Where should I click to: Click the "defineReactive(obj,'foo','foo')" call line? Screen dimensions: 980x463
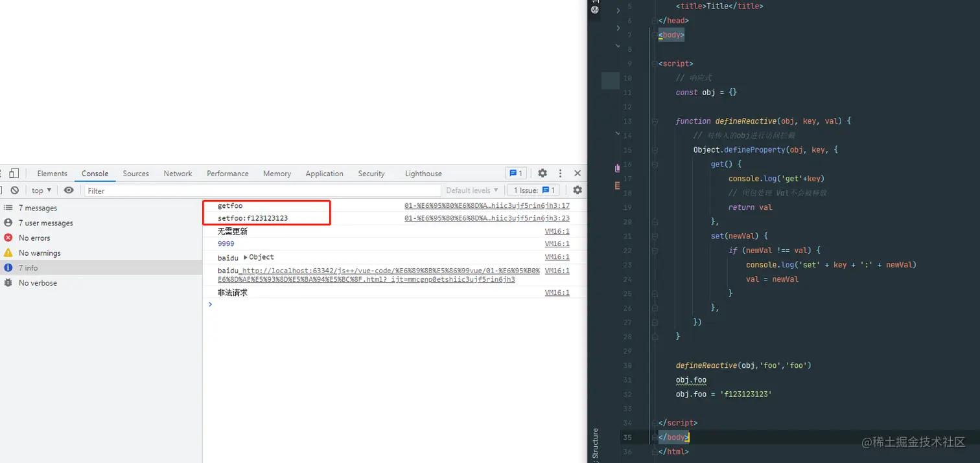pos(743,365)
